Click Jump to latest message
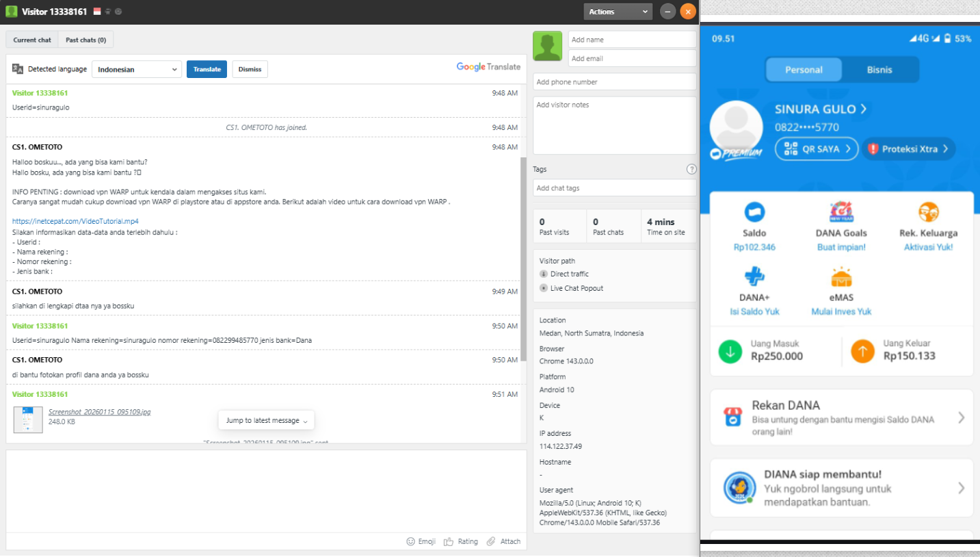The width and height of the screenshot is (980, 557). tap(266, 420)
